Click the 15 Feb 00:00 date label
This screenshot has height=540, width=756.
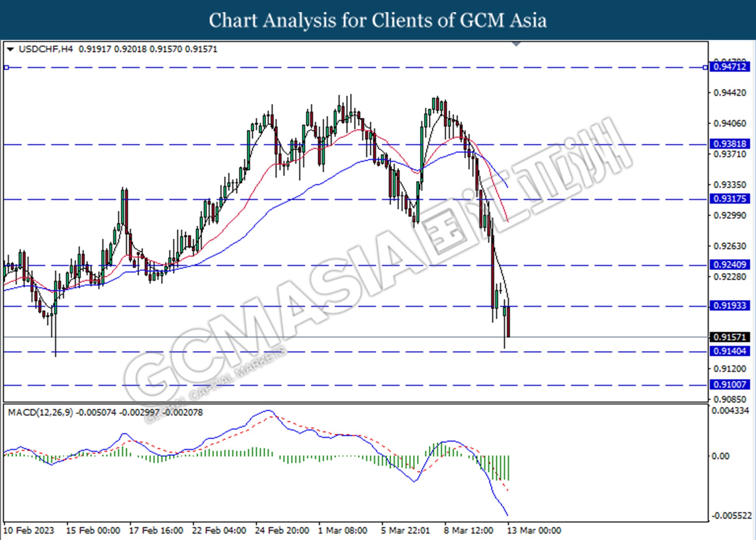coord(93,531)
